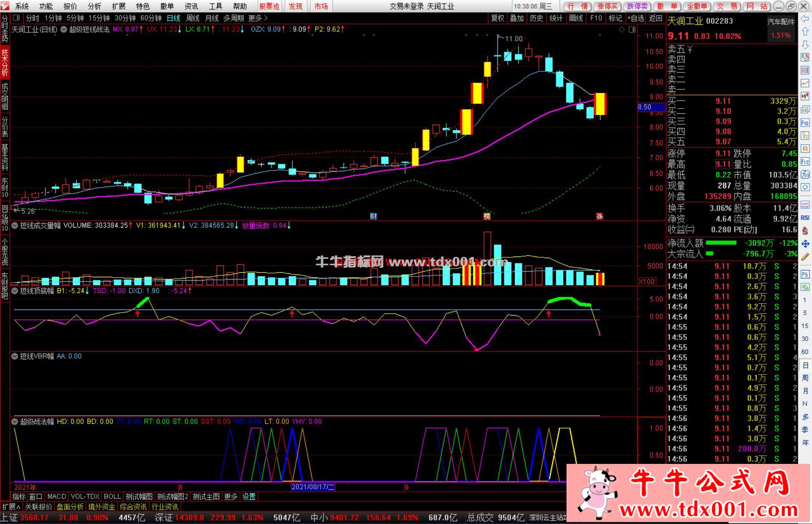Open the 系统 menu
Viewport: 812px width, 524px height.
(22, 6)
